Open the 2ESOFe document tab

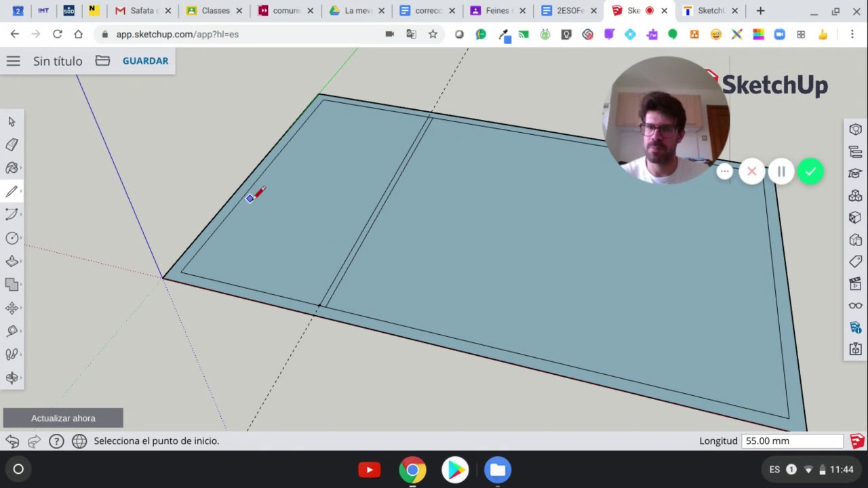[x=568, y=11]
